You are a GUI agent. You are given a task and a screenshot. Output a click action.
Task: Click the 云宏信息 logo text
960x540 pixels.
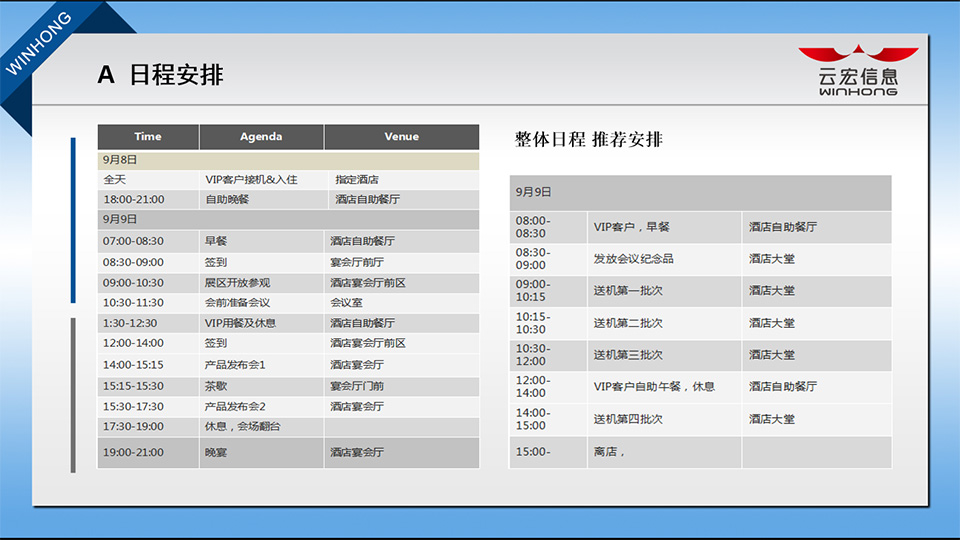(857, 77)
